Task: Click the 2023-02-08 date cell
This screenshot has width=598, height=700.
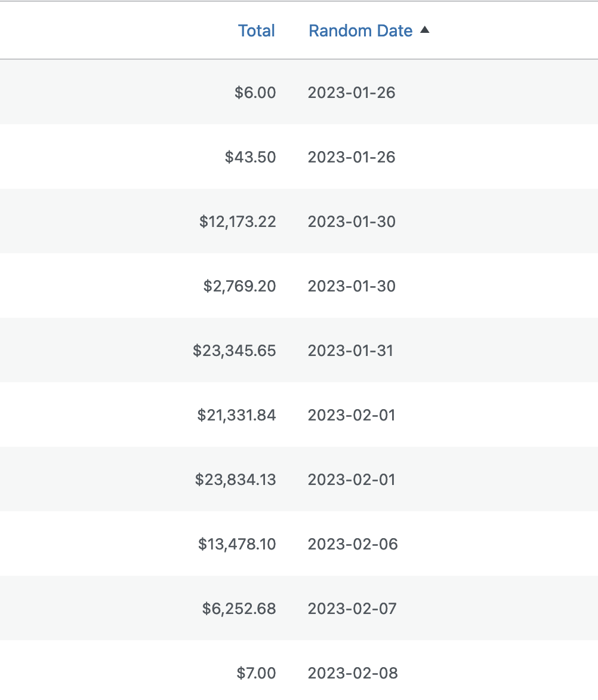Action: (352, 673)
